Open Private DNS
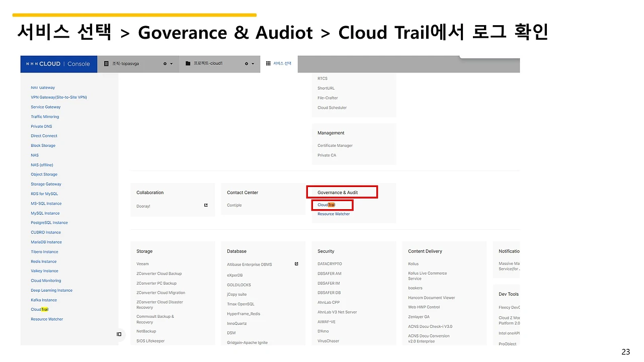 [x=41, y=126]
